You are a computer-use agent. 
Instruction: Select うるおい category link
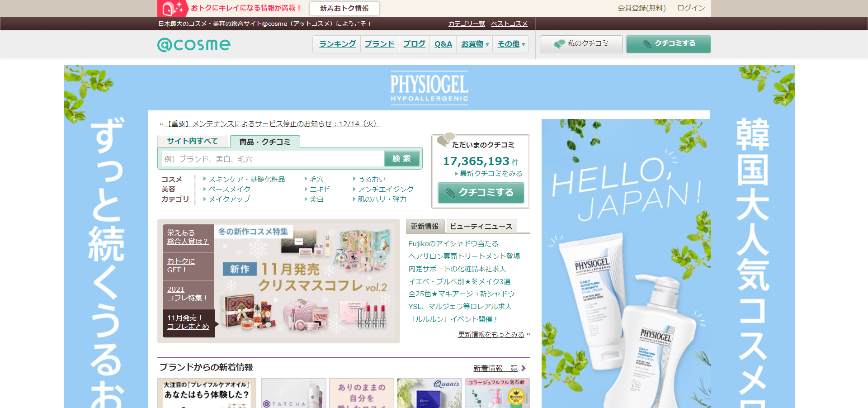coord(372,179)
